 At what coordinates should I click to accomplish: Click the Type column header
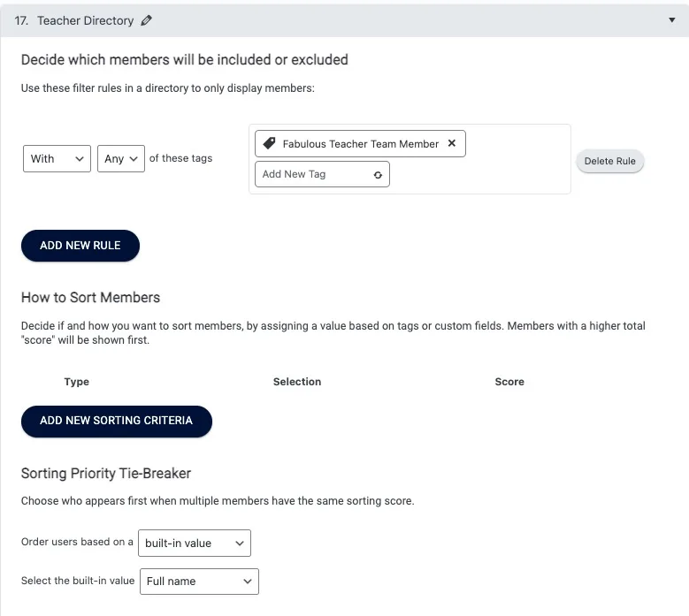click(x=76, y=382)
